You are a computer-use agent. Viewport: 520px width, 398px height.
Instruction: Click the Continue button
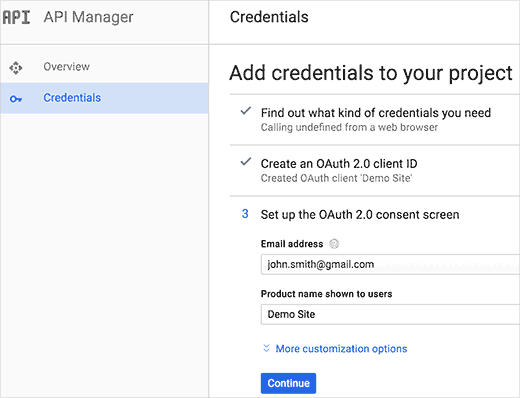tap(288, 383)
